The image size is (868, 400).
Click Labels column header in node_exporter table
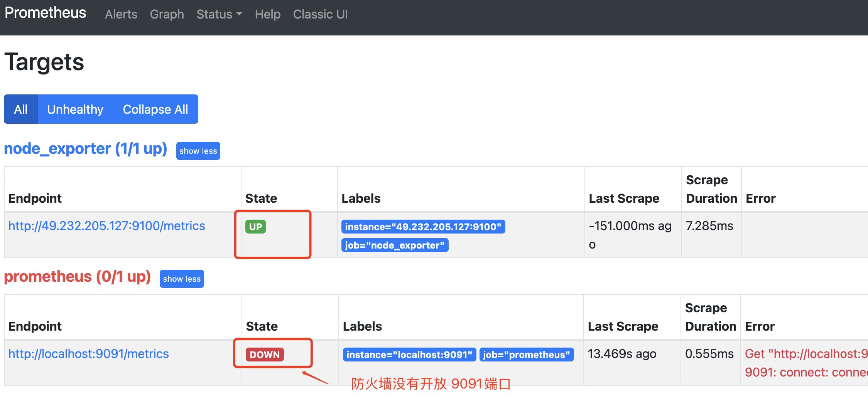tap(361, 198)
